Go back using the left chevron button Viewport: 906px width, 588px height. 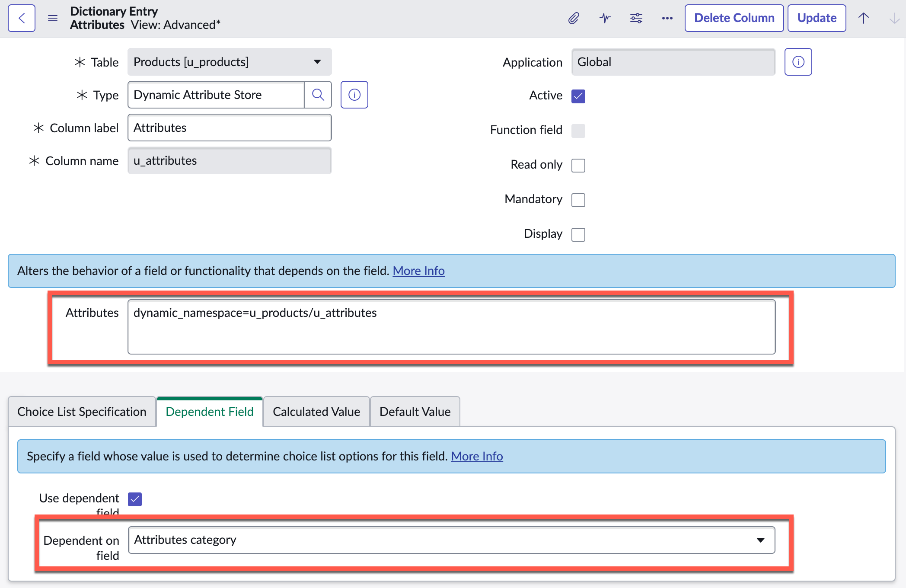pos(22,18)
